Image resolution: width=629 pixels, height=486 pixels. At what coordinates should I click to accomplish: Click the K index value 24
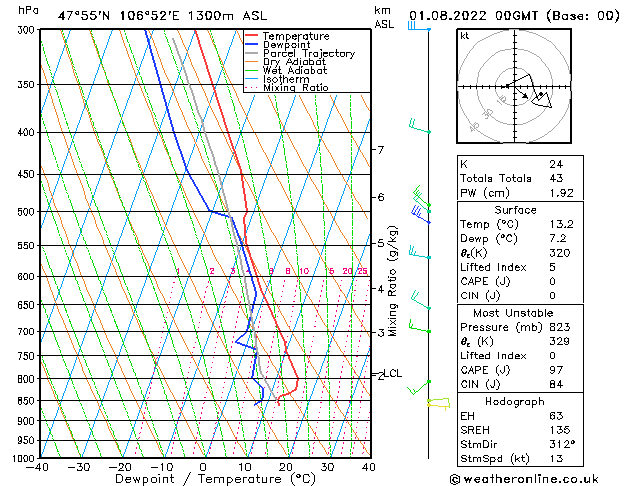point(556,164)
